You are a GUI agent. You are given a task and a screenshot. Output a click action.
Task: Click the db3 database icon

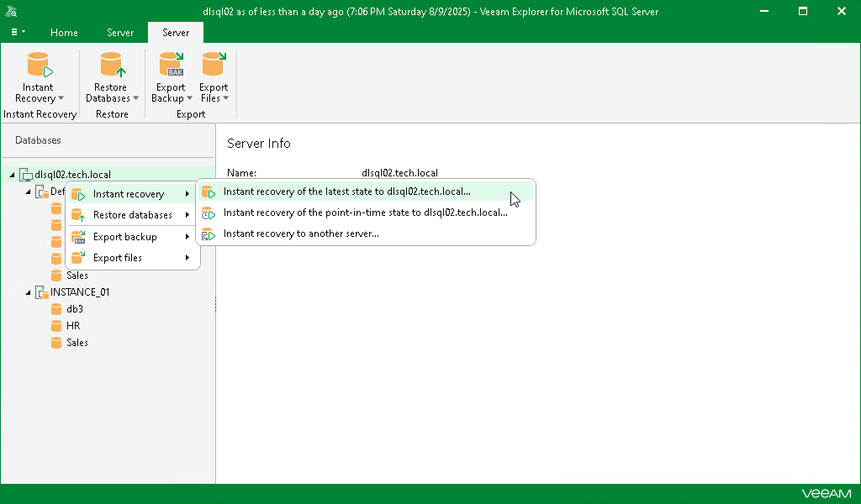(56, 309)
